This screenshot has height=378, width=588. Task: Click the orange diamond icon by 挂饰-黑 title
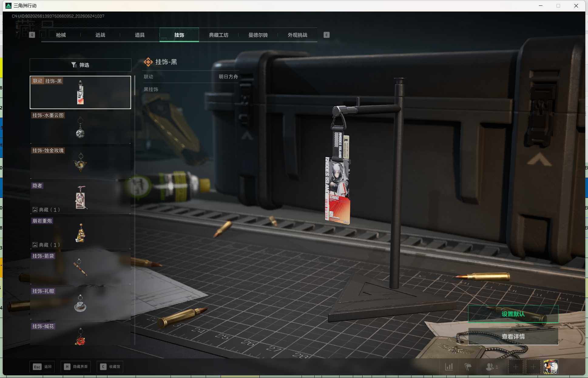tap(148, 62)
